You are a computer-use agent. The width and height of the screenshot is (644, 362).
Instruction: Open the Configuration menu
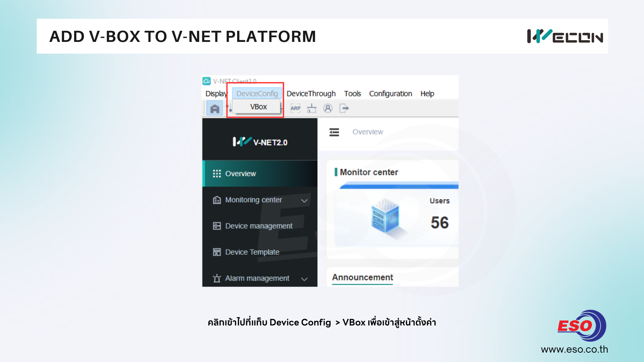(390, 94)
